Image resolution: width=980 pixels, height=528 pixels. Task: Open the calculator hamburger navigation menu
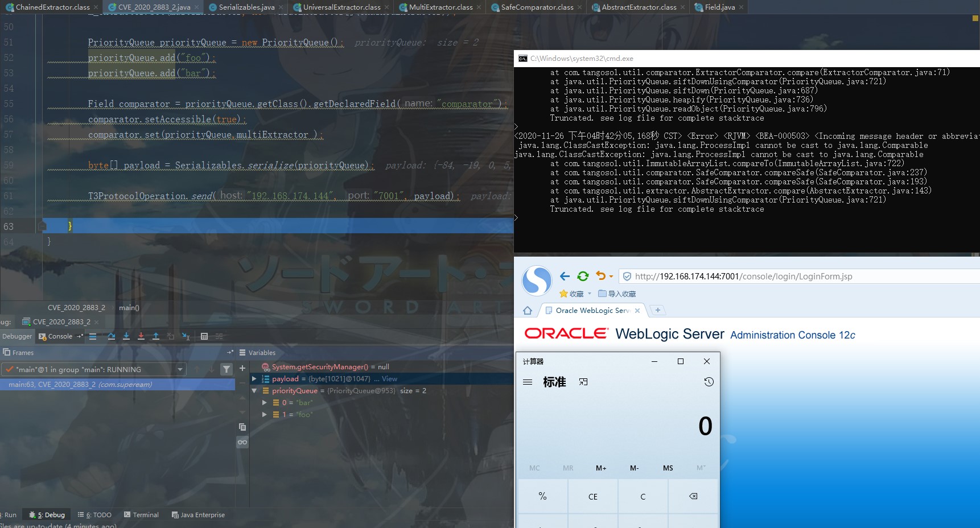tap(528, 382)
